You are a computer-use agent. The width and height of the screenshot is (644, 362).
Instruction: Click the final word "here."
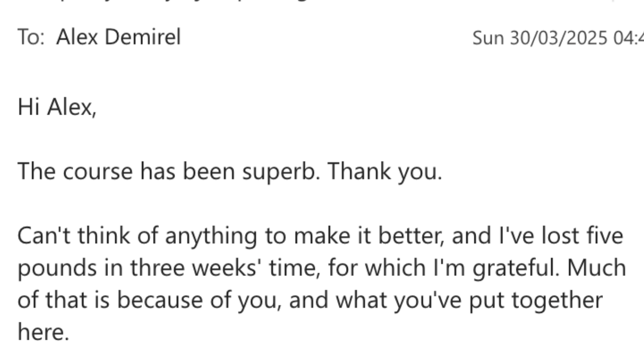pyautogui.click(x=43, y=332)
